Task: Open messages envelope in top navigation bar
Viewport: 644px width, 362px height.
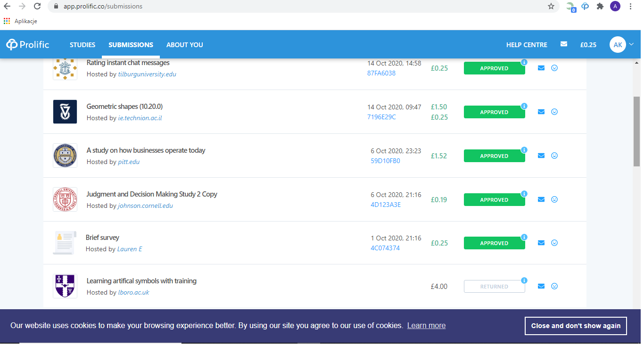Action: pyautogui.click(x=564, y=44)
